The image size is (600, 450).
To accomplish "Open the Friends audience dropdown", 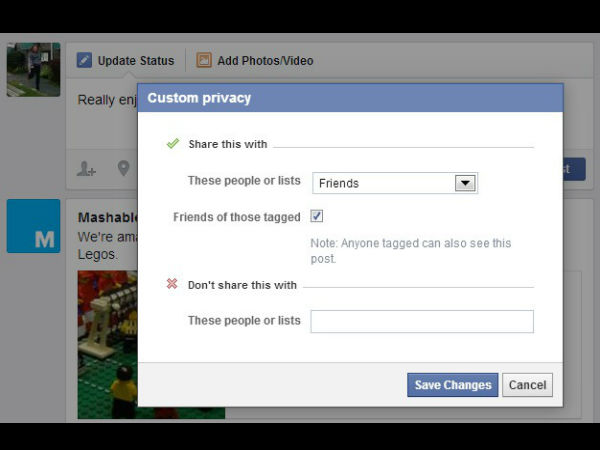I will [395, 183].
